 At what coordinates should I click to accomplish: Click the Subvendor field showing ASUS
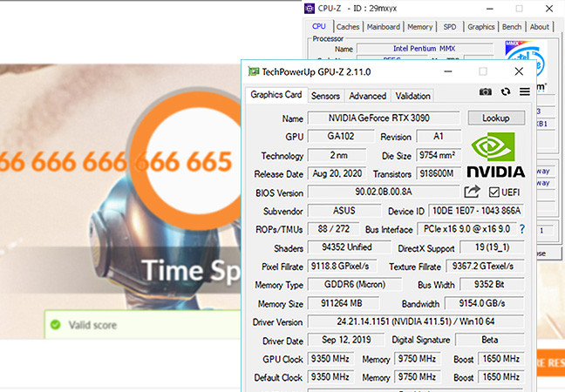(x=344, y=211)
